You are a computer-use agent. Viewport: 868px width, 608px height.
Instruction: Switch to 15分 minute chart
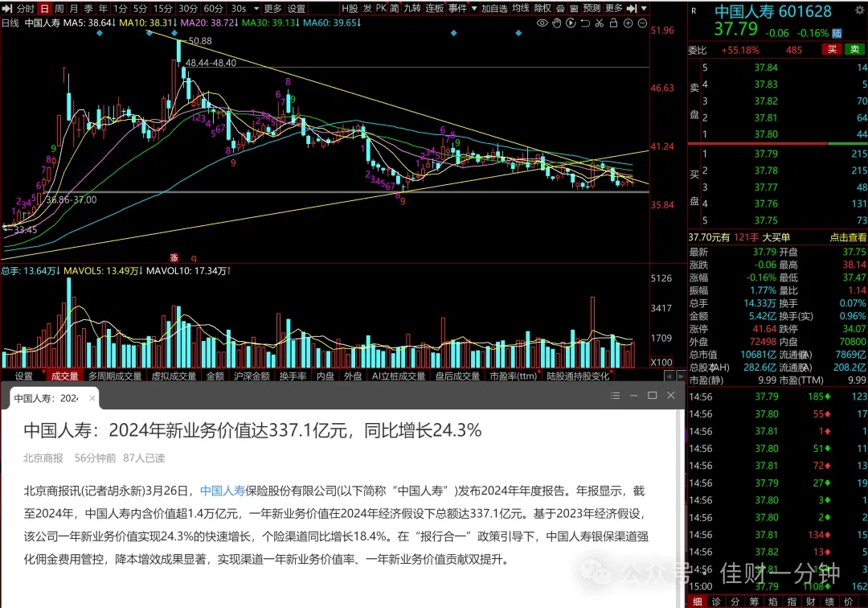click(x=162, y=8)
